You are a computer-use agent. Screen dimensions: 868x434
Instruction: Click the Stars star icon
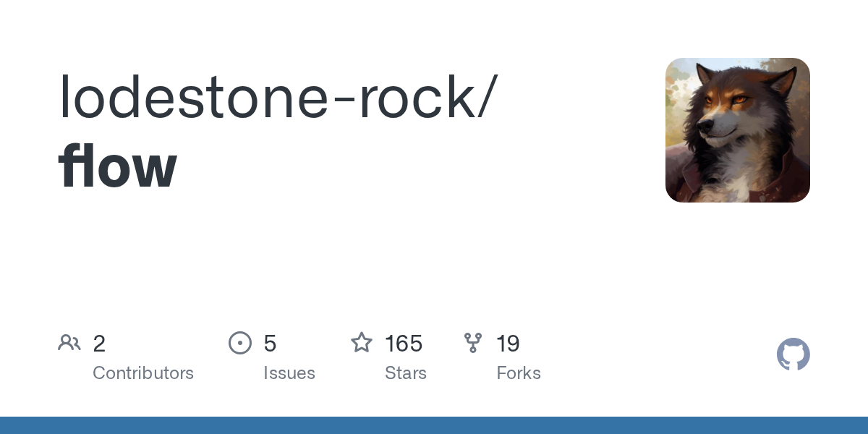362,343
